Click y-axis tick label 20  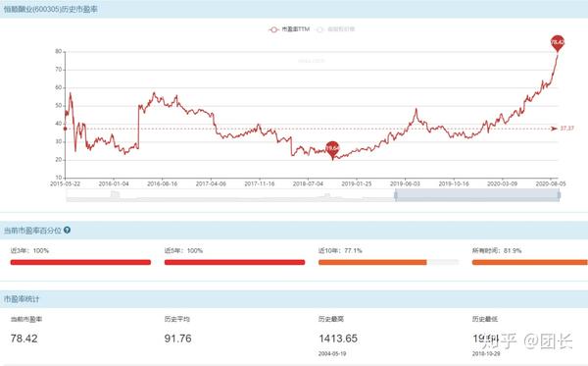click(x=59, y=160)
